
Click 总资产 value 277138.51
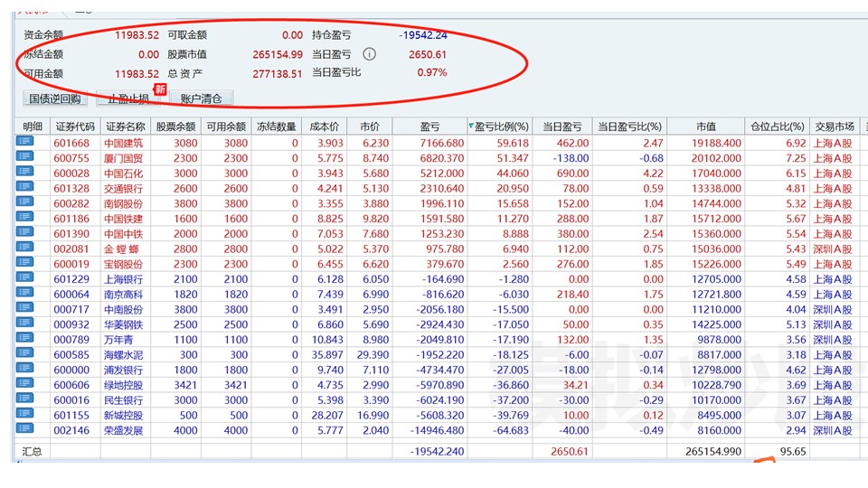click(x=278, y=73)
